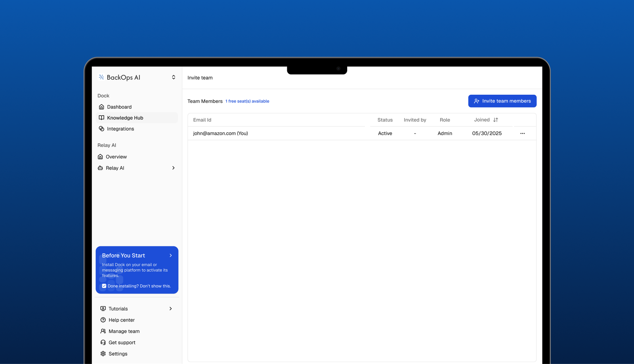This screenshot has height=364, width=634.
Task: Click the Invite team page title
Action: tap(200, 78)
